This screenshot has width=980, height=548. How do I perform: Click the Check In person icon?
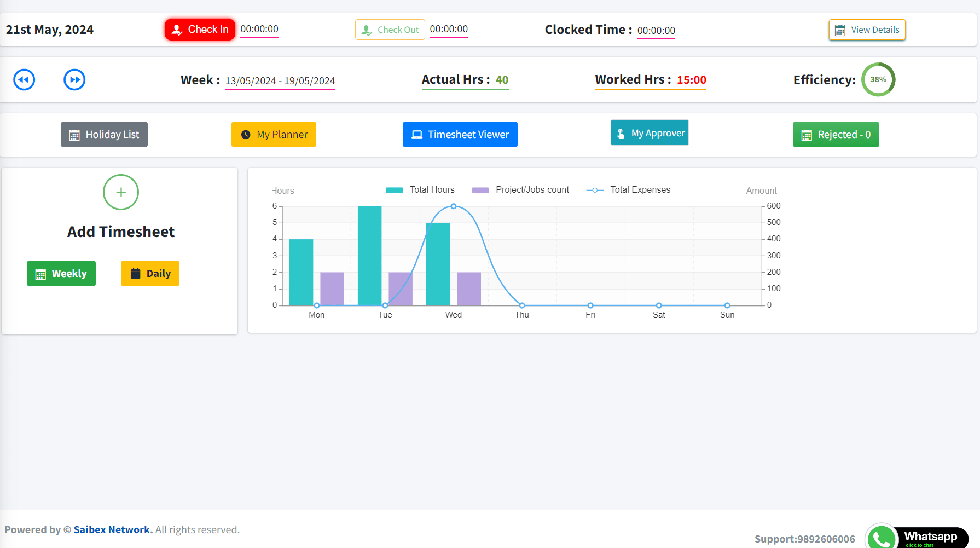(x=177, y=30)
